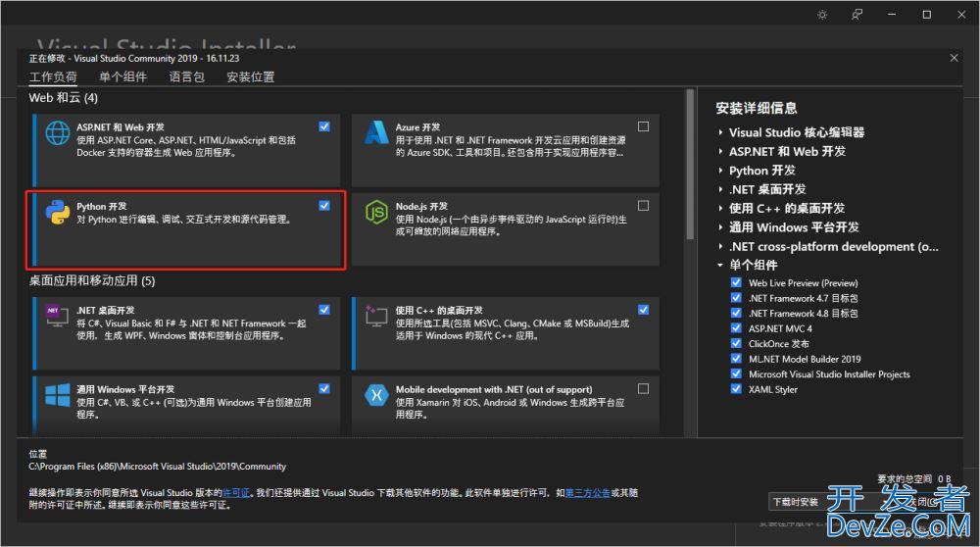Click the Azure workload logo icon
Screen dimensions: 980x547
coord(376,132)
